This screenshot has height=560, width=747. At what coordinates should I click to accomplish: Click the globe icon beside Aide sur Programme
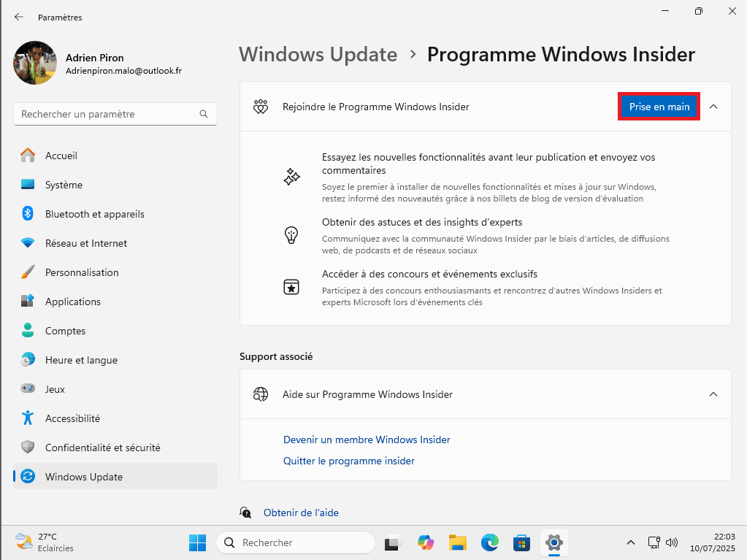pyautogui.click(x=261, y=394)
